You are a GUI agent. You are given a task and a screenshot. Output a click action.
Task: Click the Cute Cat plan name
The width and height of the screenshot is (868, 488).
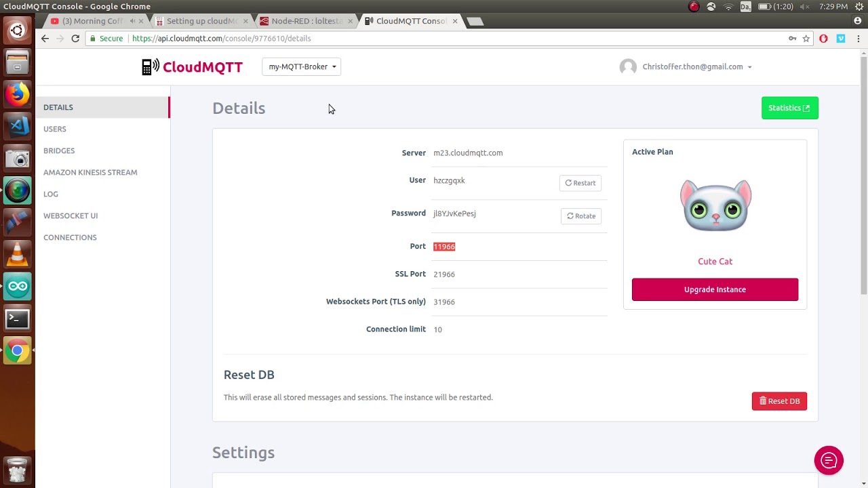[715, 262]
